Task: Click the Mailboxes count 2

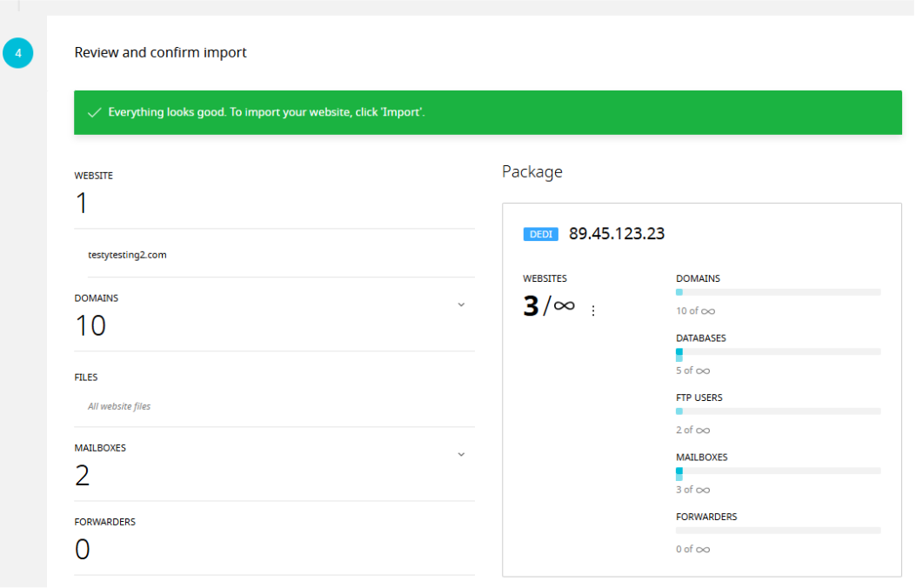Action: (83, 475)
